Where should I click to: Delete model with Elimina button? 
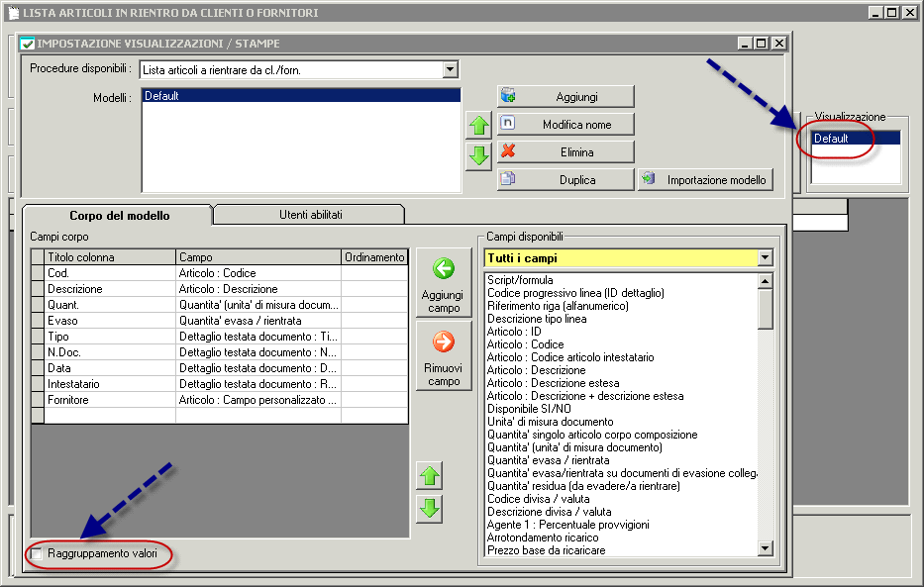565,151
